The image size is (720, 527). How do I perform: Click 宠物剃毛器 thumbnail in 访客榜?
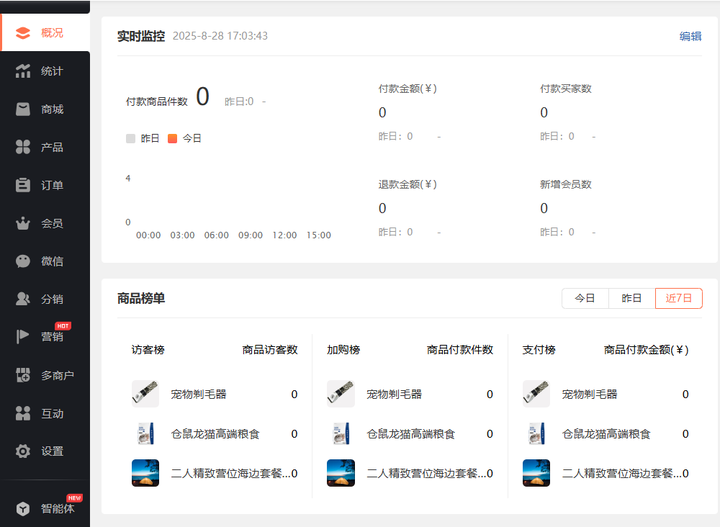point(145,394)
